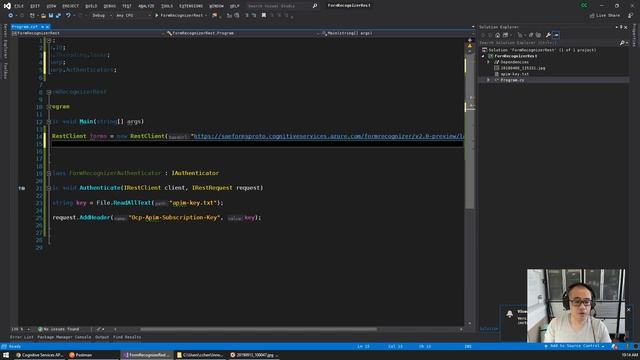Click Solution Explorer Switch Views icon
The image size is (640, 360).
(x=505, y=35)
